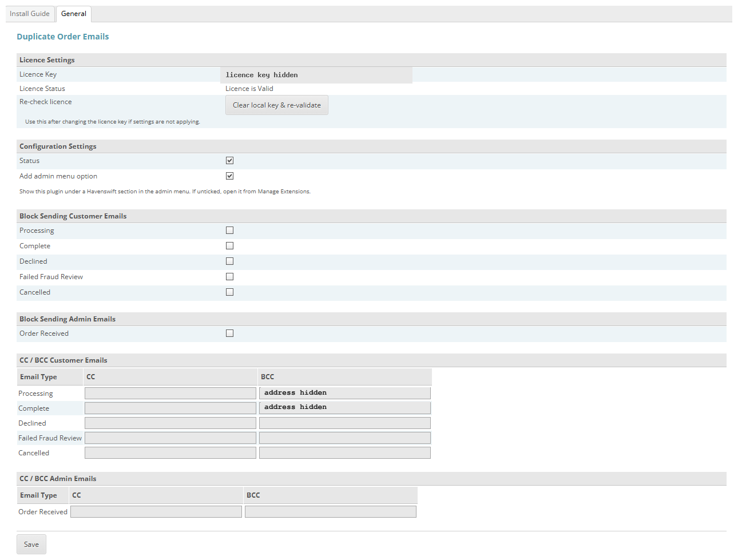Enable blocking Failed Fraud Review emails
The width and height of the screenshot is (738, 560).
click(x=229, y=277)
